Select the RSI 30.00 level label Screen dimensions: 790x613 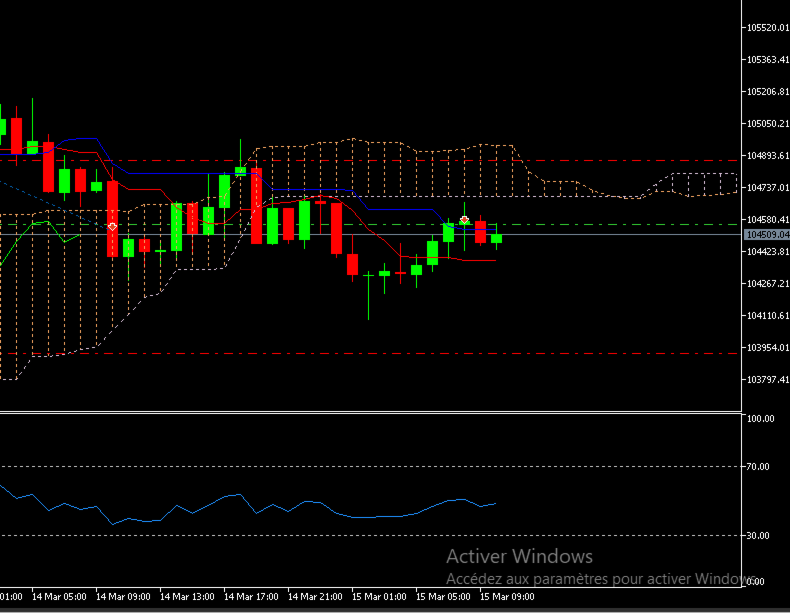click(758, 535)
